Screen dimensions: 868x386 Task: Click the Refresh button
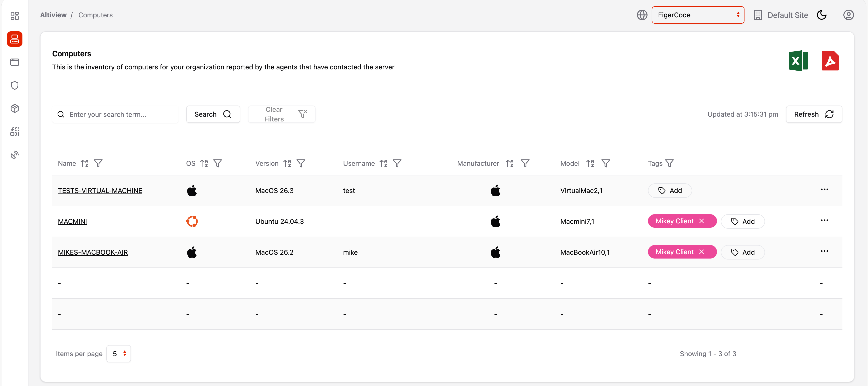tap(813, 114)
